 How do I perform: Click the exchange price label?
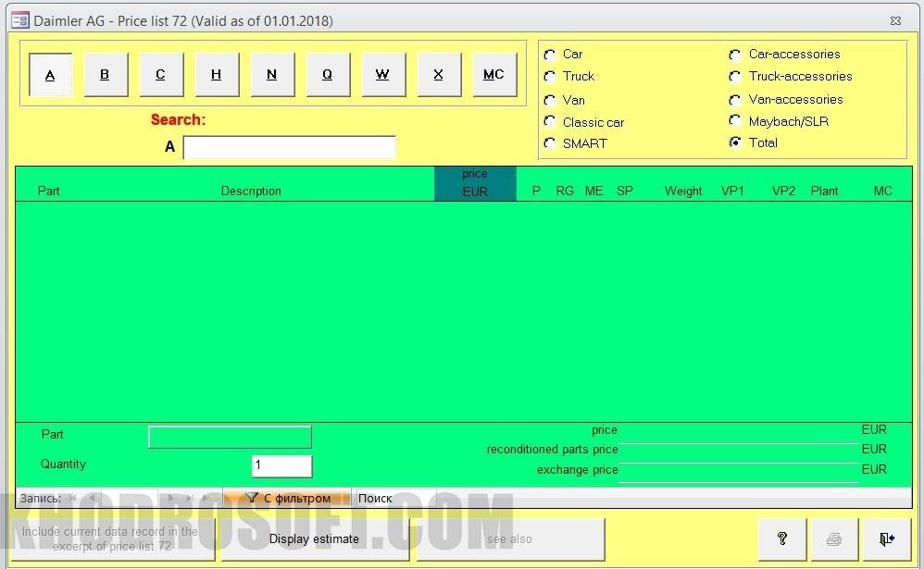(x=577, y=470)
